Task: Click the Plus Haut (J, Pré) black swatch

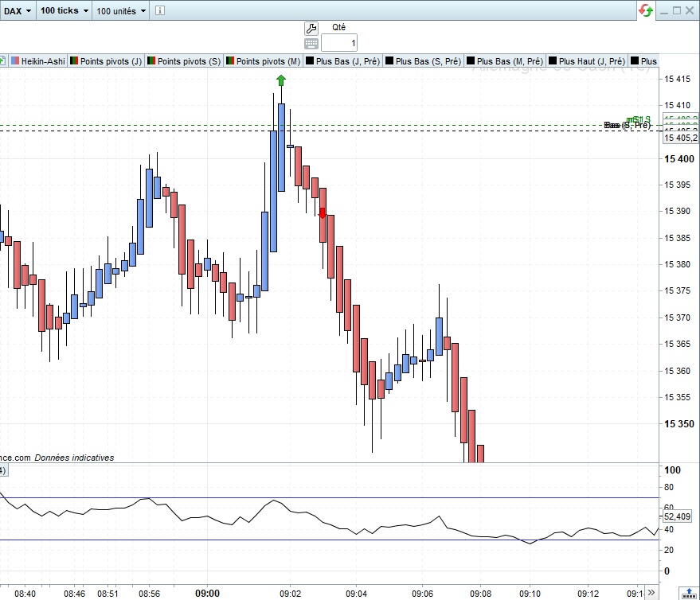Action: click(x=553, y=60)
